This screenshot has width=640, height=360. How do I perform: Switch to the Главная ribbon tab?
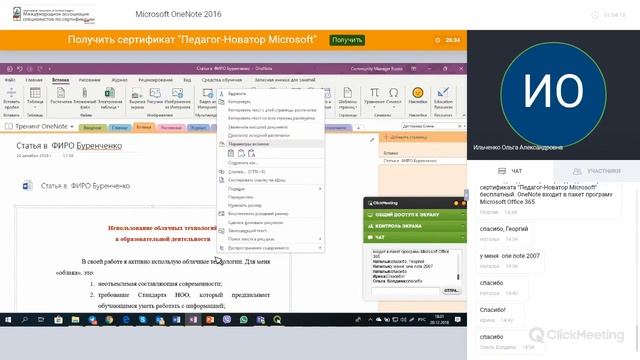coord(34,80)
